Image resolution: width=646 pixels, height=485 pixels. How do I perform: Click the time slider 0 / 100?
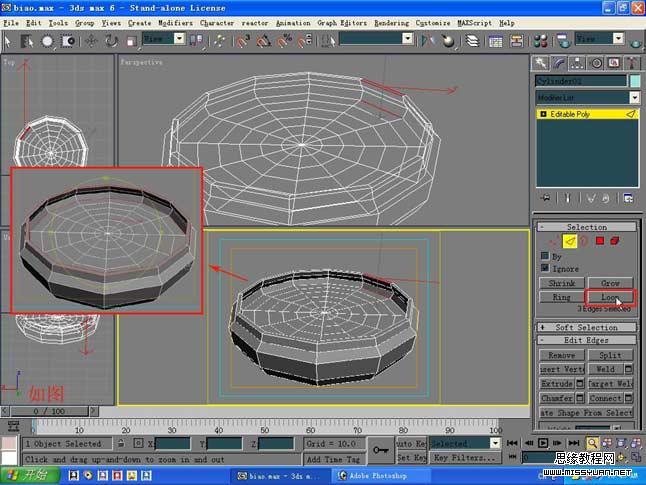[49, 411]
